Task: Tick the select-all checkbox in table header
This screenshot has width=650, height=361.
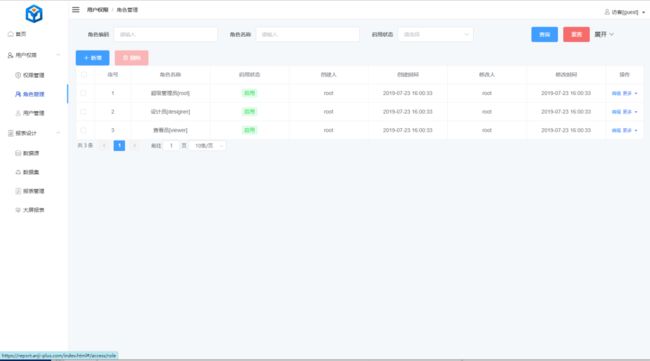Action: (x=84, y=75)
